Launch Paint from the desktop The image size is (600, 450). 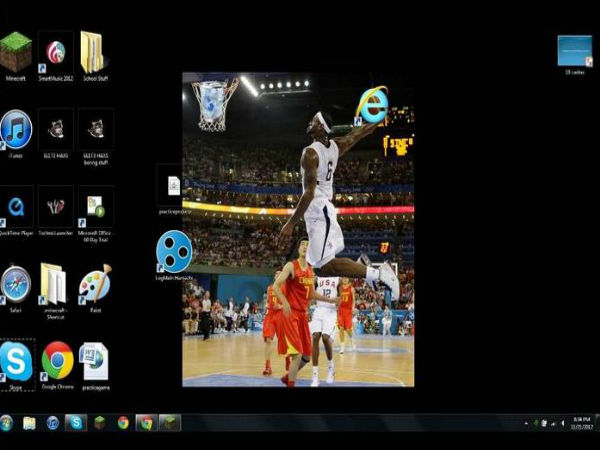(95, 283)
